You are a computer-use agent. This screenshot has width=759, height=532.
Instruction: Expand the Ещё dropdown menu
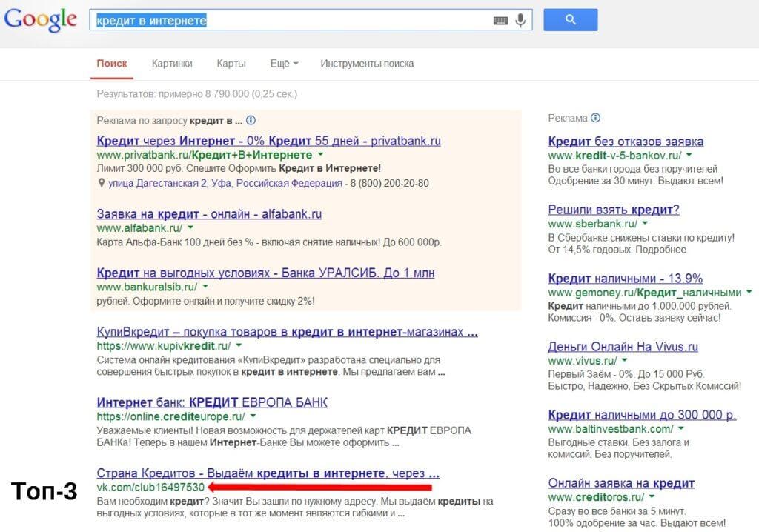coord(284,64)
